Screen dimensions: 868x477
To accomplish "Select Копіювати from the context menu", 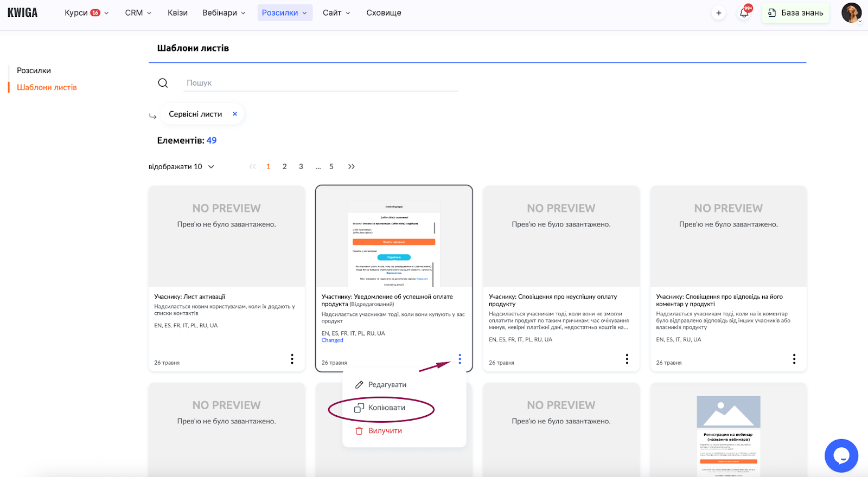I will pos(386,408).
